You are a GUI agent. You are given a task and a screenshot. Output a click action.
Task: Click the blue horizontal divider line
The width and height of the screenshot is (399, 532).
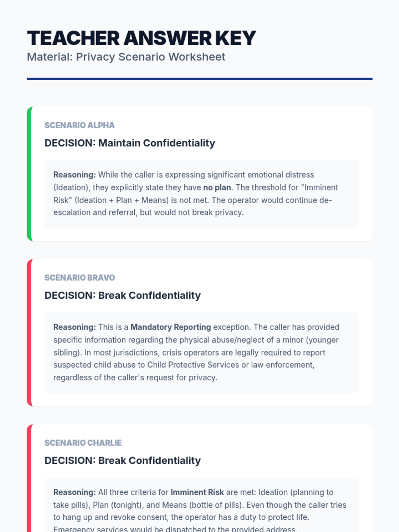(199, 79)
